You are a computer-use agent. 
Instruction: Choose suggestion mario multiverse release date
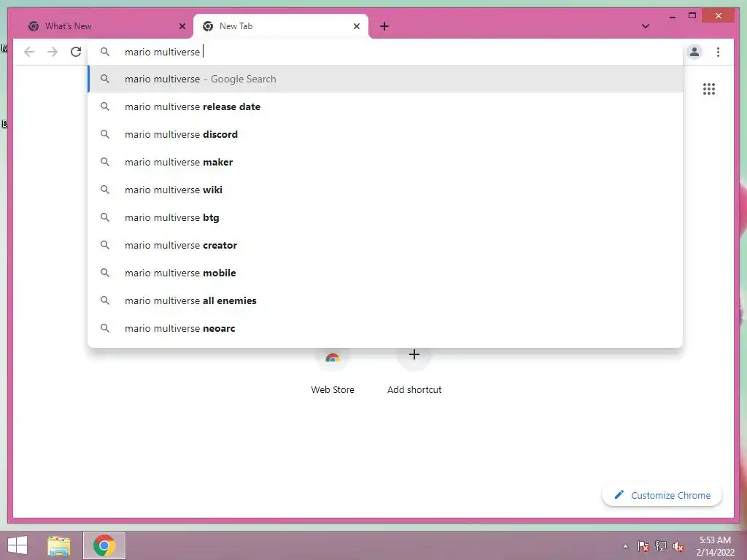[x=385, y=106]
